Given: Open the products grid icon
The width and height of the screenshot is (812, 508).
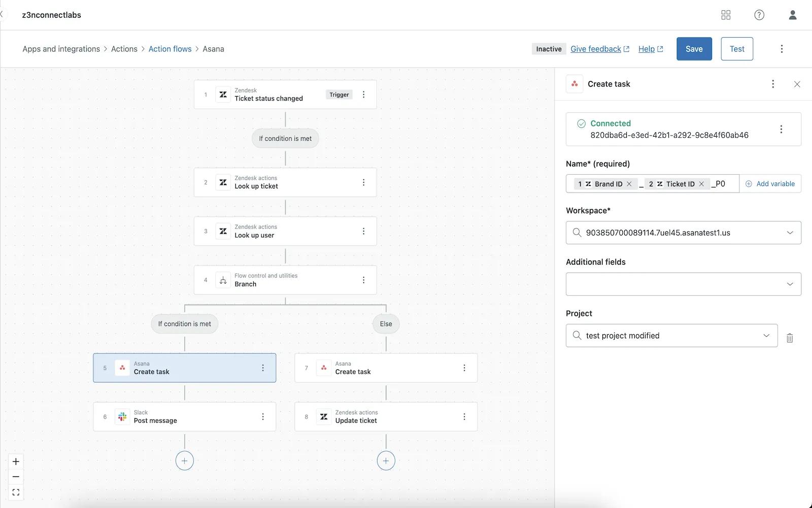Looking at the screenshot, I should click(726, 15).
